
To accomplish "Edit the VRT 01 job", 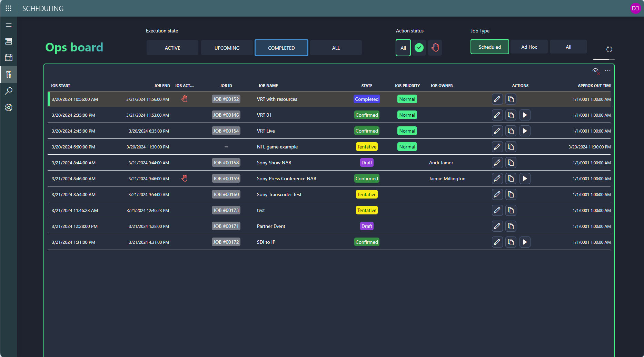I will pos(497,115).
